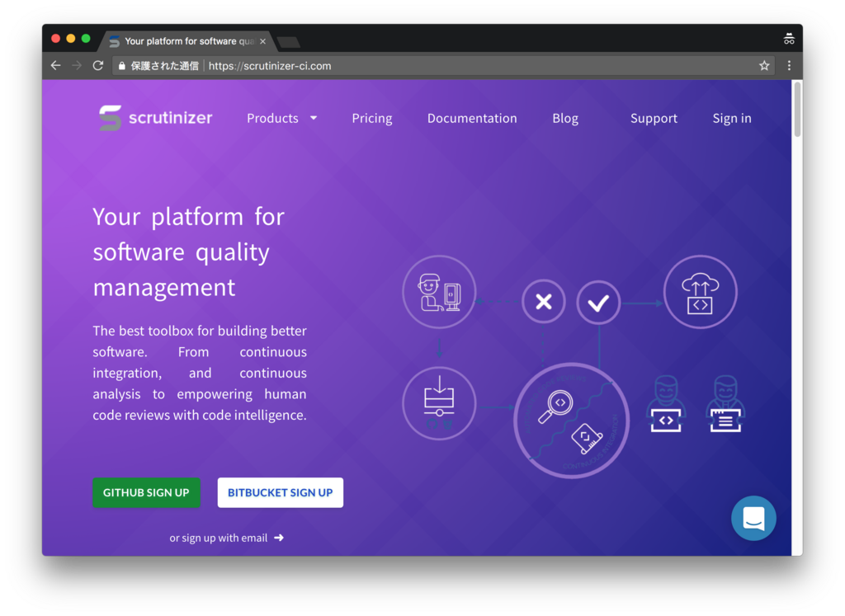Click the secure connection lock icon

(122, 66)
